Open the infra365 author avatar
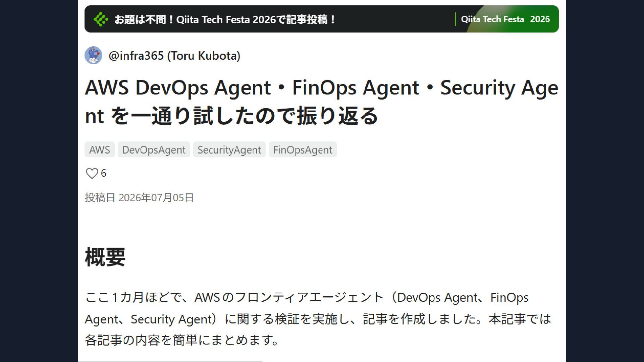Image resolution: width=644 pixels, height=362 pixels. click(93, 55)
